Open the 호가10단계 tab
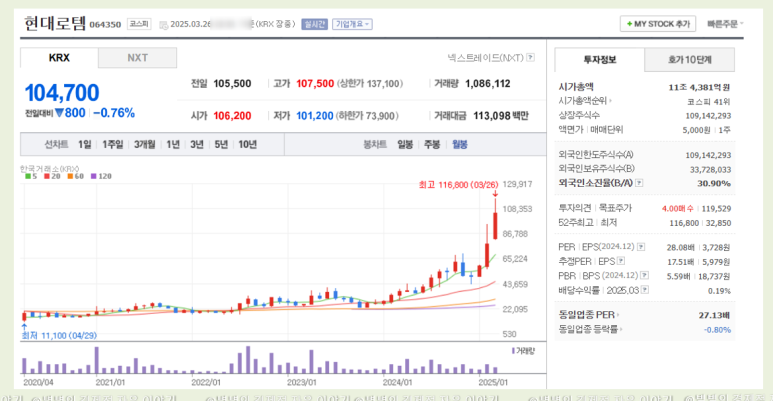Viewport: 773px width, 401px height. (x=690, y=60)
